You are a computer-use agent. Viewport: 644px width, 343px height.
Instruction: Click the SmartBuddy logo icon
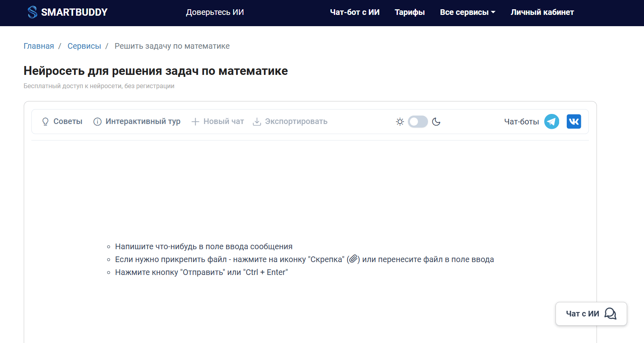click(32, 12)
